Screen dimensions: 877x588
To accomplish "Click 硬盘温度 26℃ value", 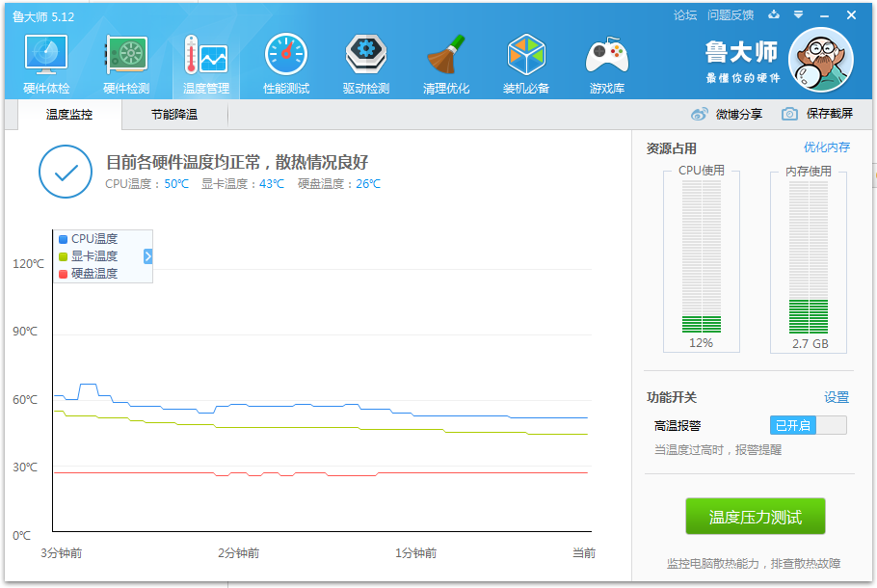I will (368, 184).
